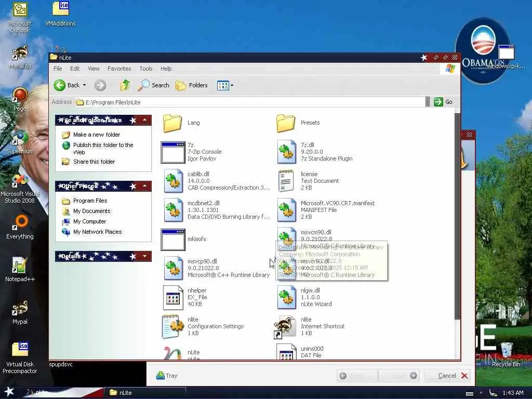Select the nlite Configuration Settings icon
Viewport: 532px width, 399px height.
pos(173,326)
